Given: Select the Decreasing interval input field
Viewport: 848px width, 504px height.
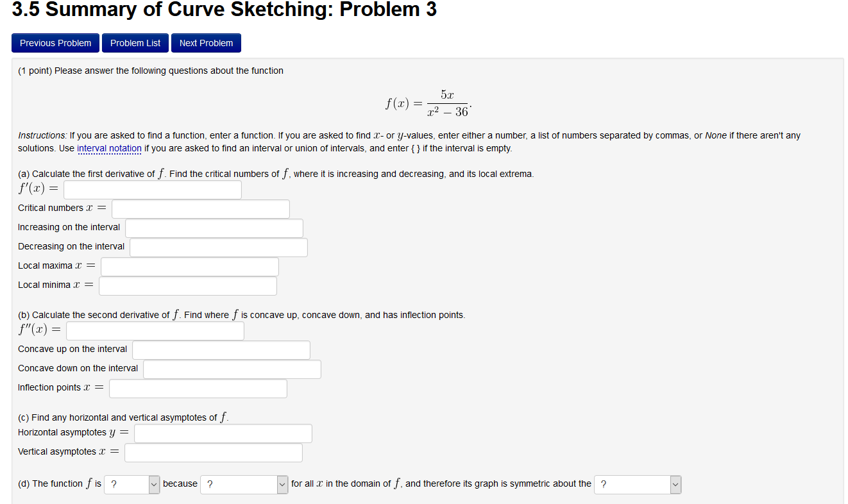Looking at the screenshot, I should (x=218, y=247).
